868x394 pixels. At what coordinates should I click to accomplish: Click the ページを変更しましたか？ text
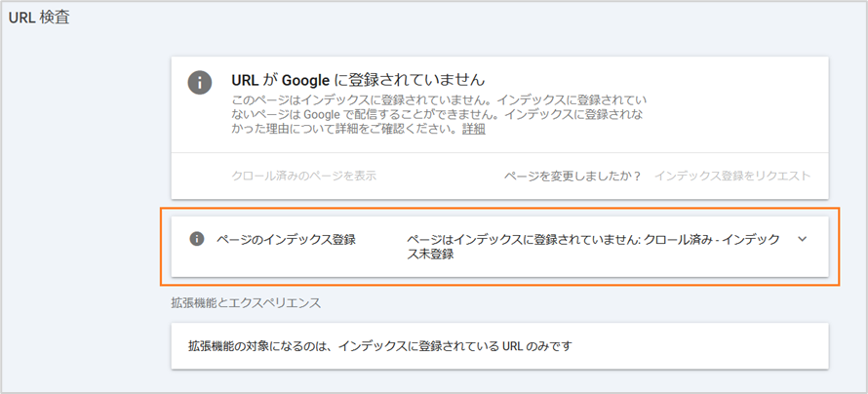point(572,176)
